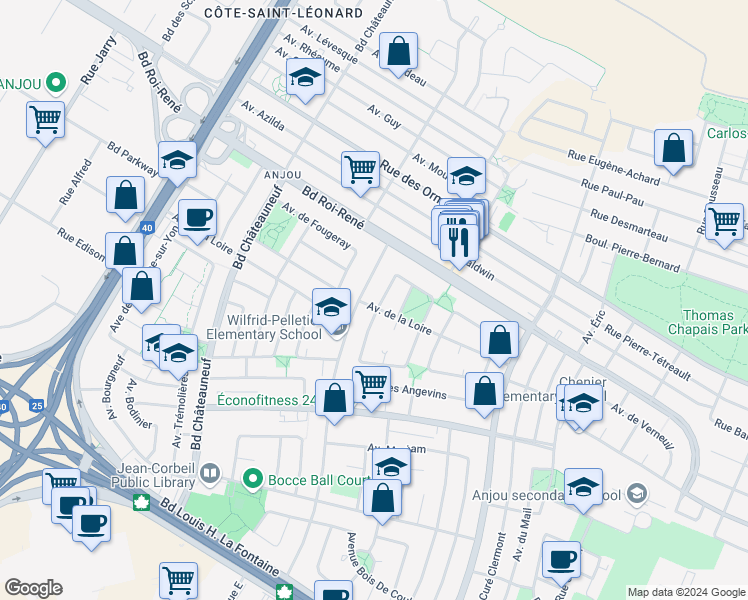This screenshot has height=600, width=748.
Task: Select the Boul. Pierre-Bernard street label
Action: coord(633,253)
